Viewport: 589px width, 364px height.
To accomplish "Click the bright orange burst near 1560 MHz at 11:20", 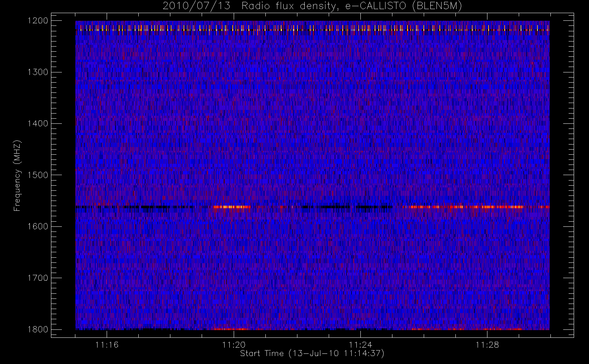I will (x=232, y=207).
